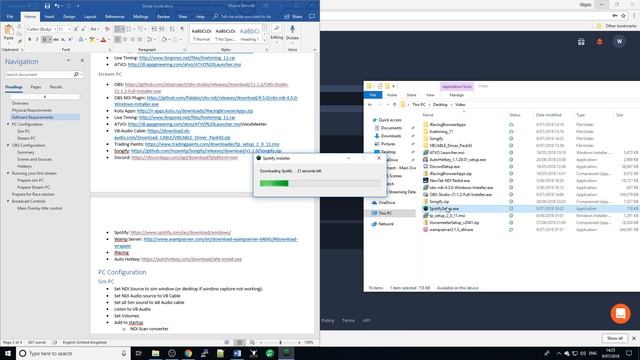
Task: Jump to the Overview heading
Action: 20,103
